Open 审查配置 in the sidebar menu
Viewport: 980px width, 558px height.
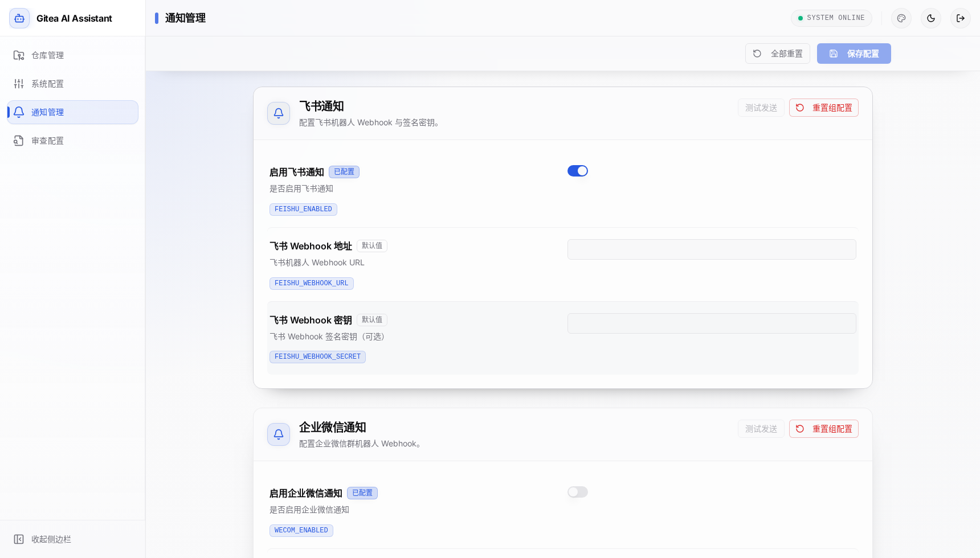click(72, 141)
